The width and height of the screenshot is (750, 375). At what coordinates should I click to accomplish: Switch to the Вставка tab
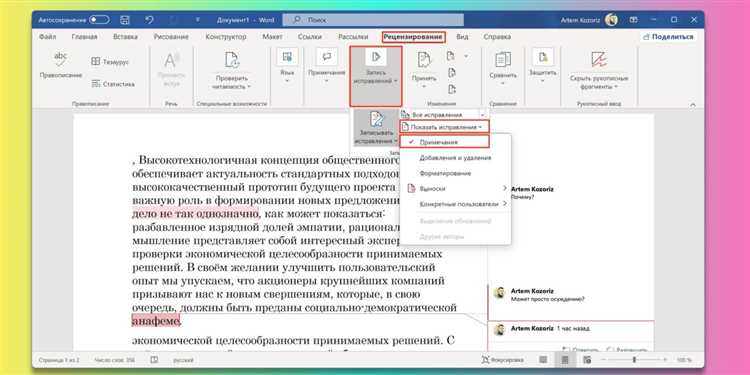click(x=125, y=37)
